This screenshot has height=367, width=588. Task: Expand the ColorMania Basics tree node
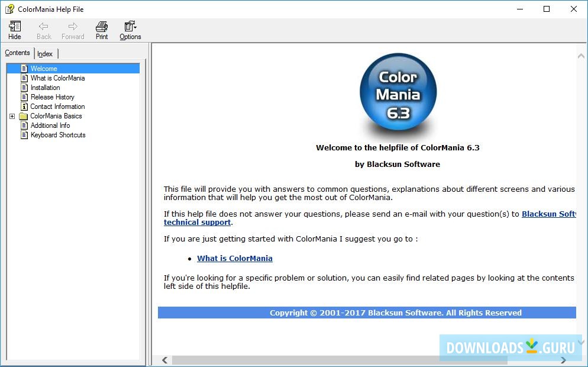click(12, 116)
